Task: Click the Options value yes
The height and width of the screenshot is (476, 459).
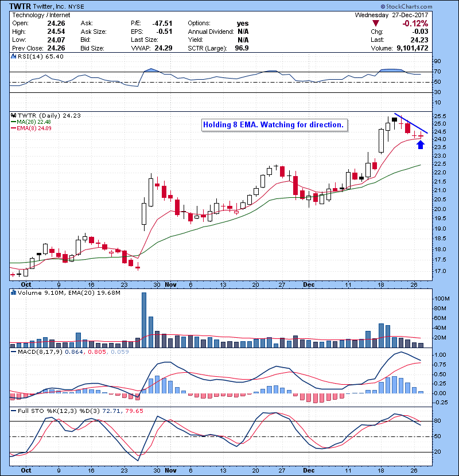Action: [243, 24]
